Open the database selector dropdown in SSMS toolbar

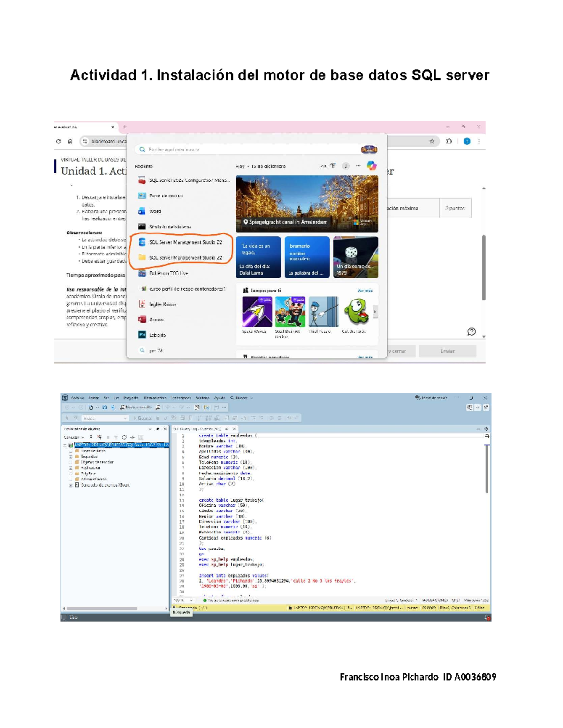105,418
